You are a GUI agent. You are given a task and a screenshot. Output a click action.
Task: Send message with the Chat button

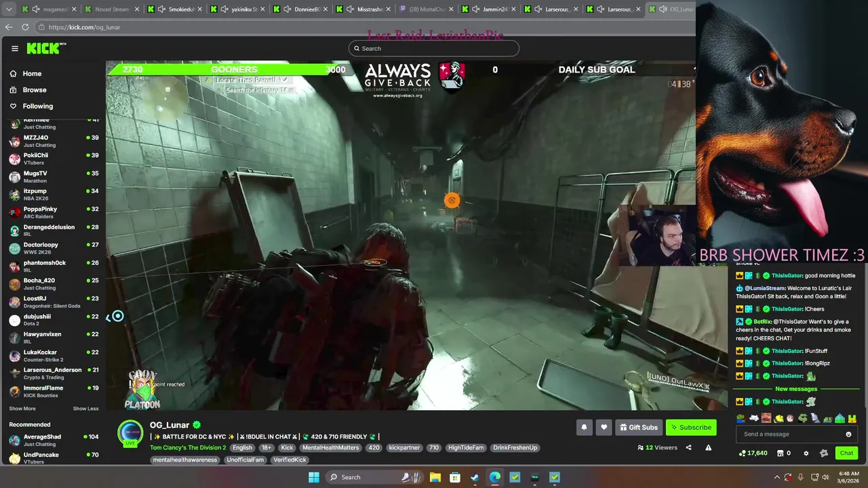[846, 453]
